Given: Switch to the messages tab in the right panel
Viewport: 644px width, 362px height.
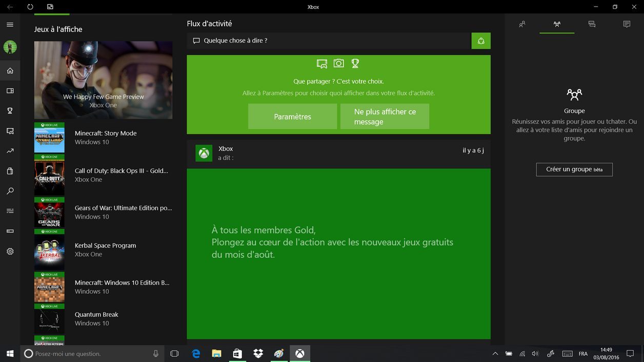Looking at the screenshot, I should tap(592, 24).
